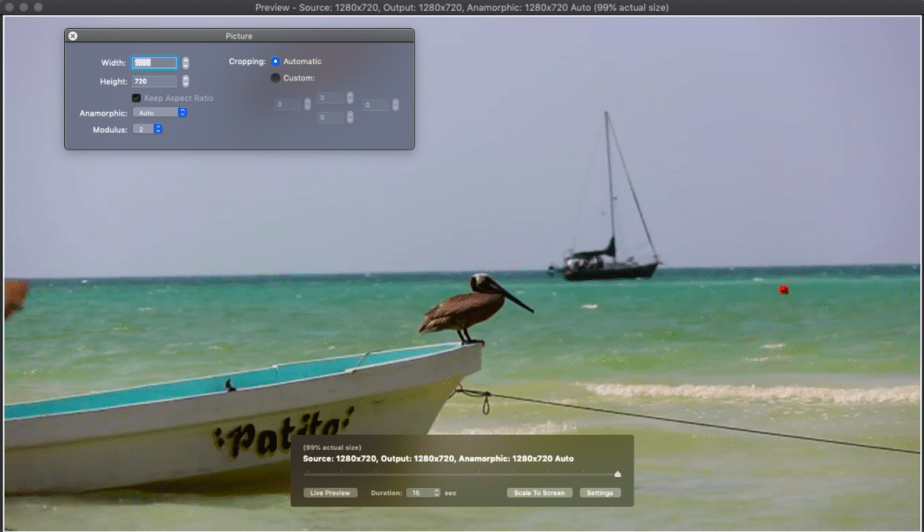Click the preview position slider handle
Viewport: 924px width, 532px height.
pos(617,475)
